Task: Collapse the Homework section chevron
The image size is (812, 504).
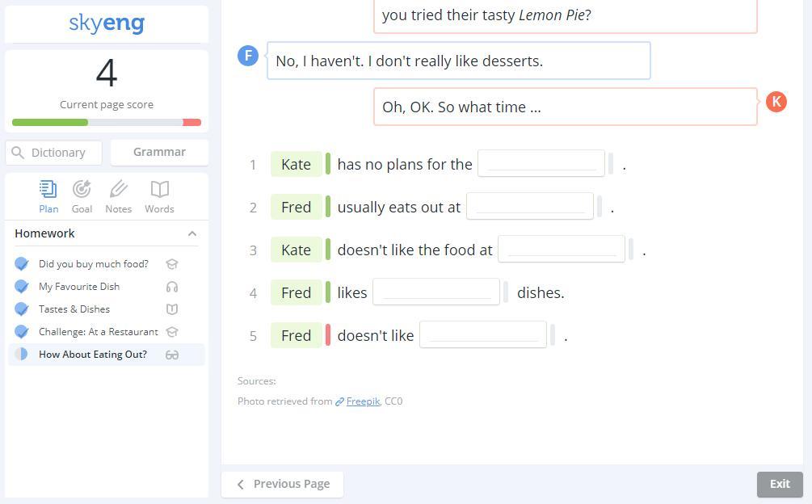Action: pos(192,234)
